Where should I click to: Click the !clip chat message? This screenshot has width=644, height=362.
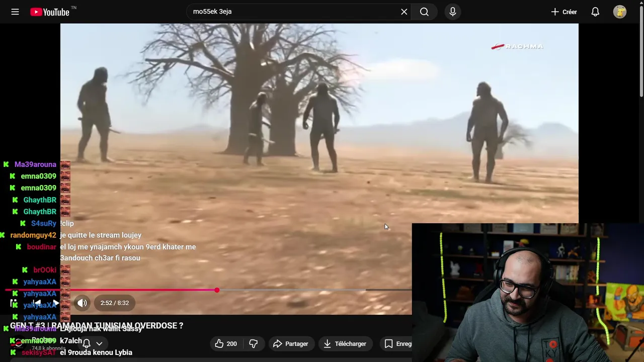coord(67,223)
